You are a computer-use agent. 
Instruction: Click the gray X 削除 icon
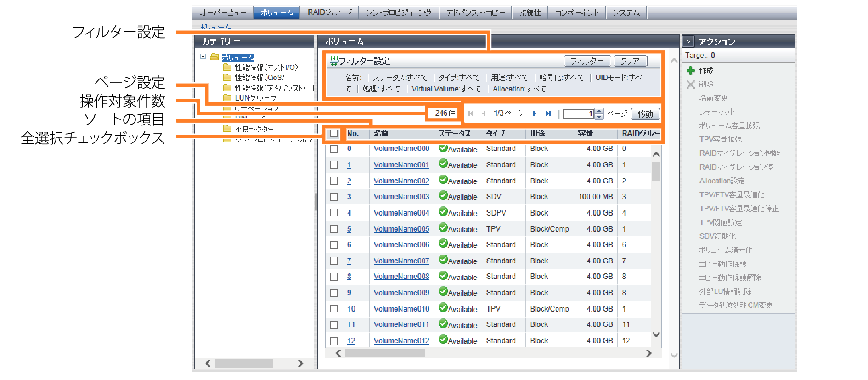tap(690, 84)
